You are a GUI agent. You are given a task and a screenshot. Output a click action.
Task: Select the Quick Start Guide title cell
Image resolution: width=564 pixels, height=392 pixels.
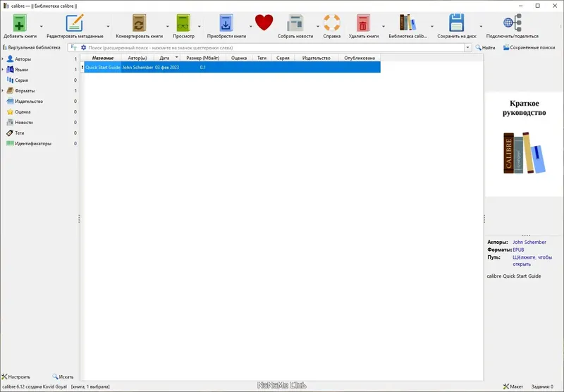tap(103, 67)
